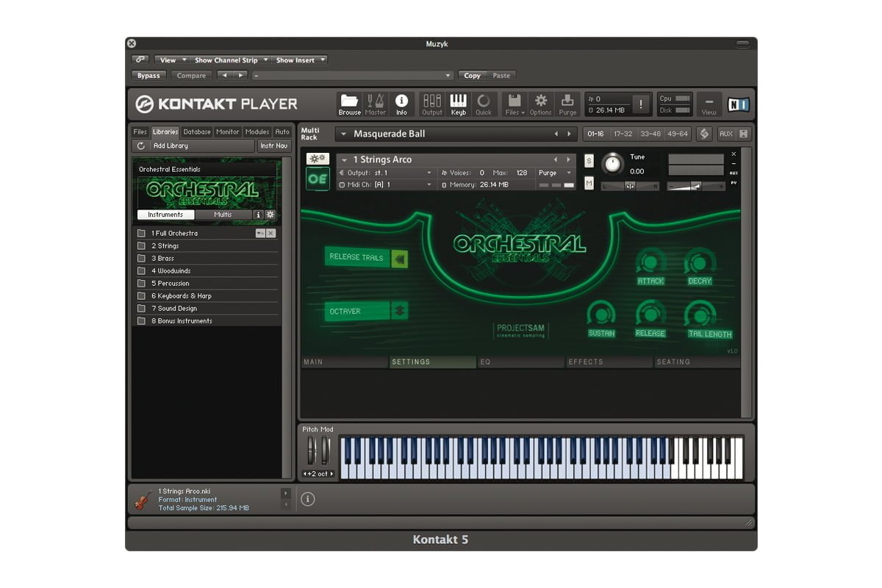The width and height of the screenshot is (882, 588).
Task: Click the instrument pan slider
Action: pyautogui.click(x=630, y=186)
